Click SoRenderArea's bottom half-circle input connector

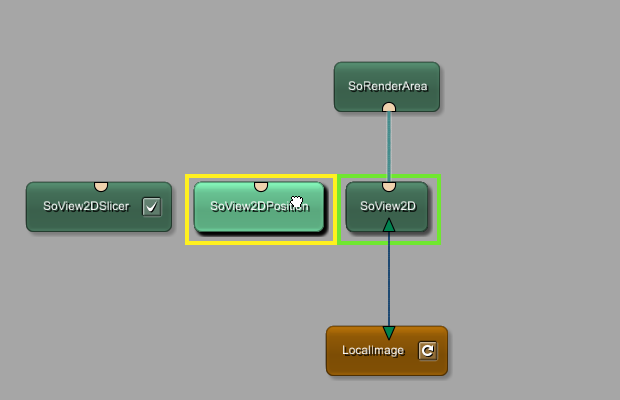click(389, 108)
